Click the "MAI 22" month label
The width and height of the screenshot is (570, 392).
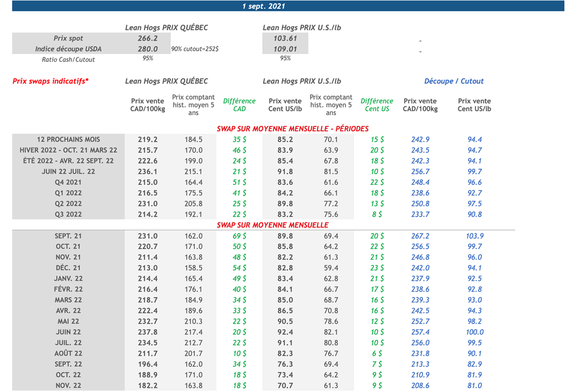pyautogui.click(x=68, y=321)
